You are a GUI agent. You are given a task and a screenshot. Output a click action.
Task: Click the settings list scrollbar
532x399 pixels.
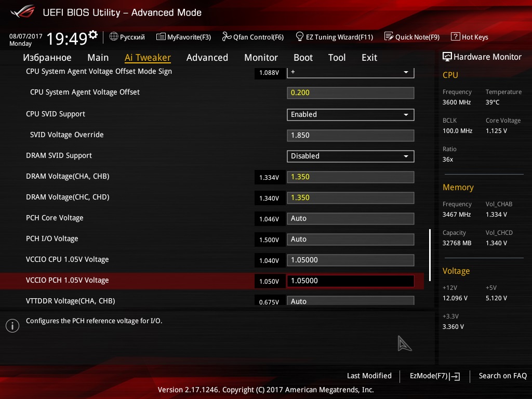pos(430,255)
